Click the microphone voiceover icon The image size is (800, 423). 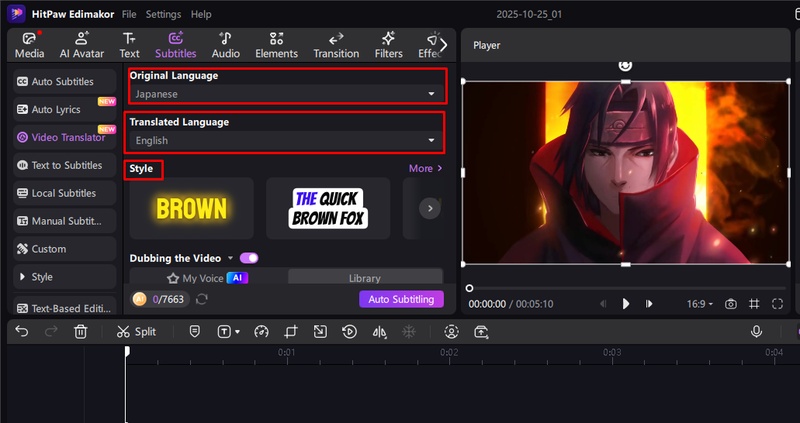757,331
